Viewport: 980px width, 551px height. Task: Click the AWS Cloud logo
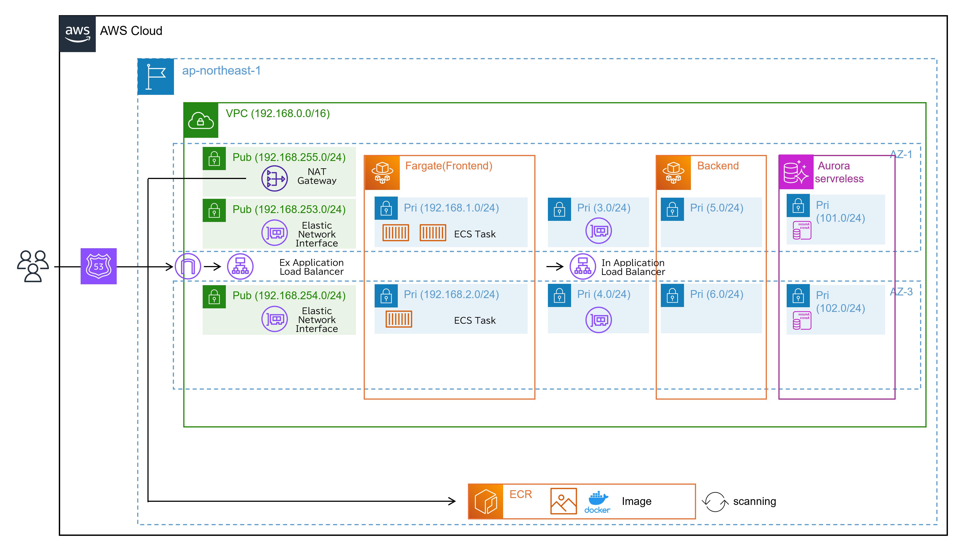(78, 33)
